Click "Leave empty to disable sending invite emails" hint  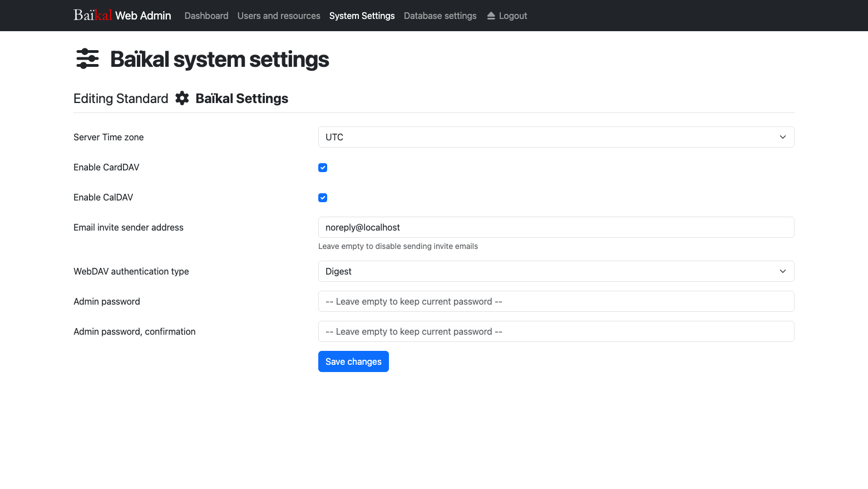coord(398,246)
